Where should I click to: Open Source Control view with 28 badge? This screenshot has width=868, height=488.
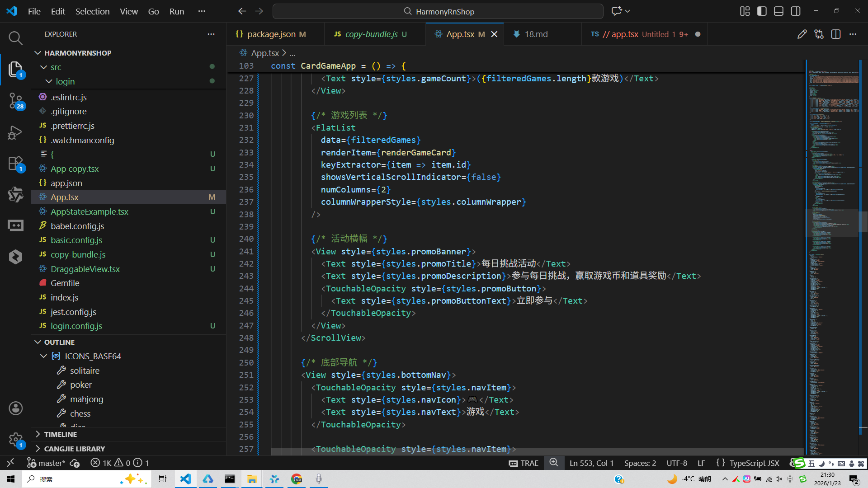pyautogui.click(x=15, y=100)
